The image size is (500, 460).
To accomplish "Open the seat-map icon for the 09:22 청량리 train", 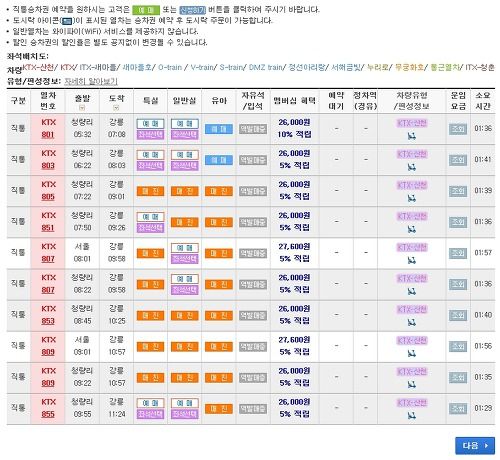I will (412, 384).
